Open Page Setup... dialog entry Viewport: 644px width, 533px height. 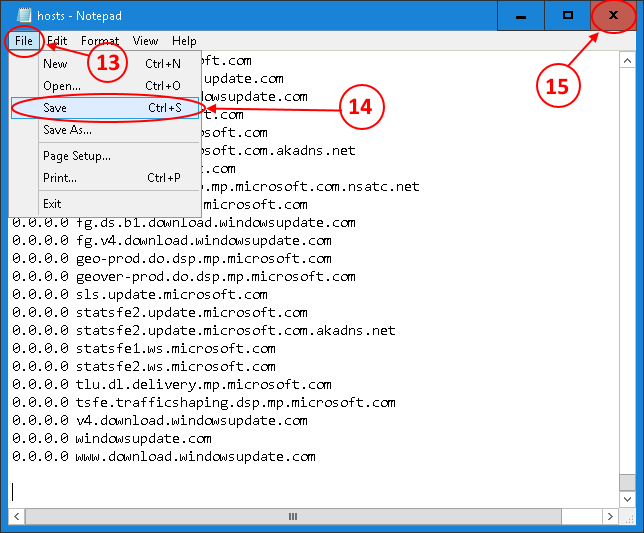click(105, 156)
